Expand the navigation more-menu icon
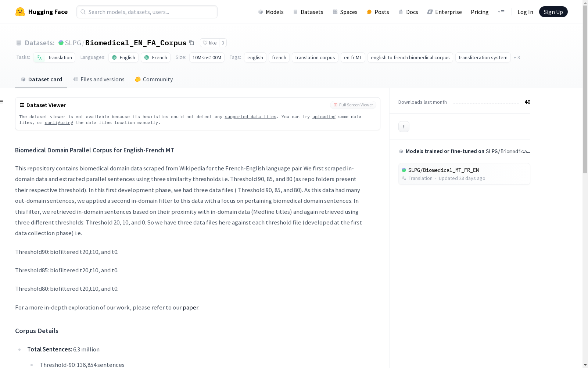Screen dimensions: 588x368 click(x=501, y=12)
